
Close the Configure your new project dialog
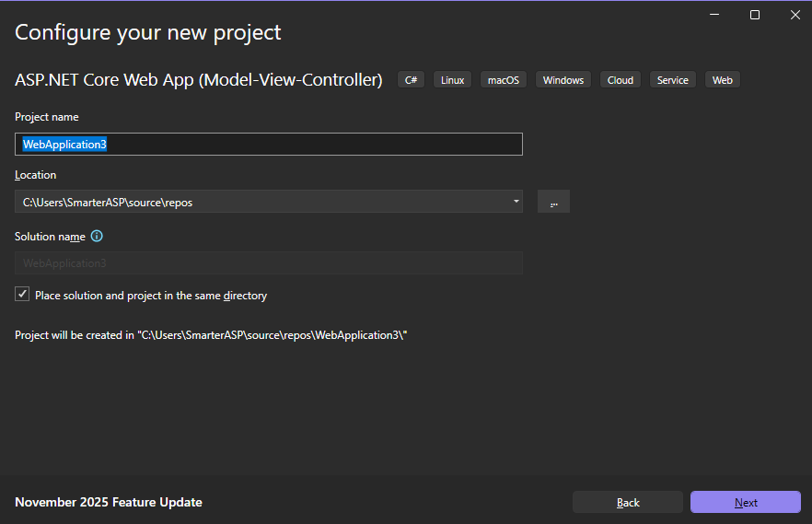[x=795, y=15]
